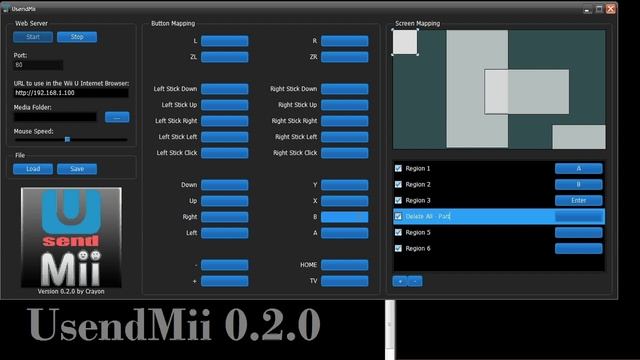Uncheck the Region 1 checkbox
Image resolution: width=640 pixels, height=360 pixels.
(398, 168)
